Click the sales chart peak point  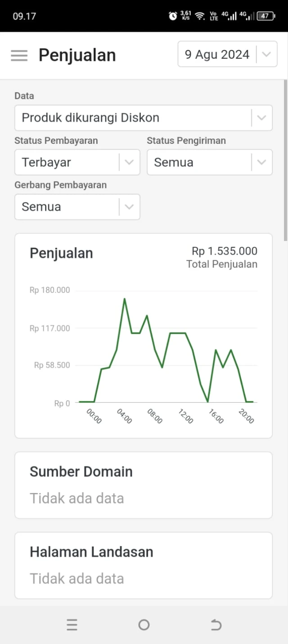click(125, 299)
